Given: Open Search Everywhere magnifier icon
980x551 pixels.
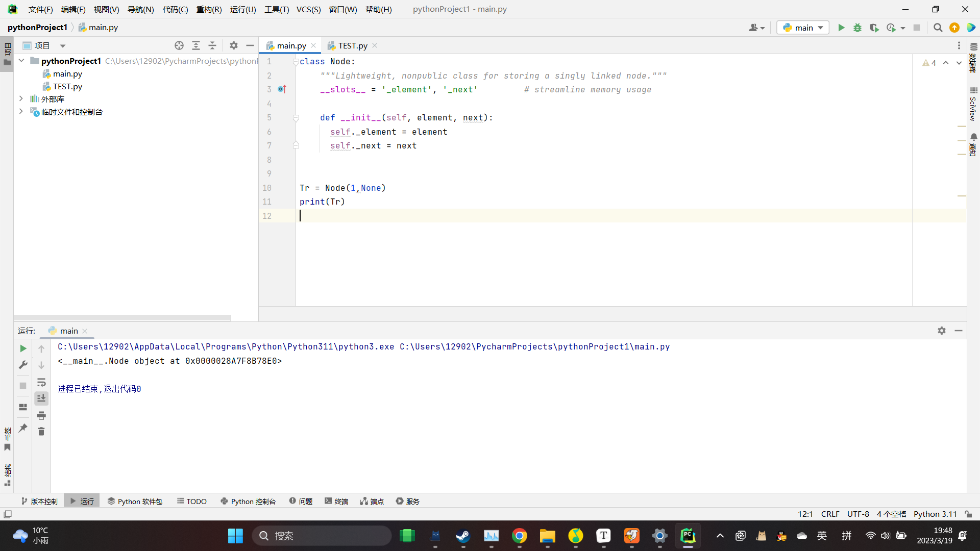Looking at the screenshot, I should 938,28.
